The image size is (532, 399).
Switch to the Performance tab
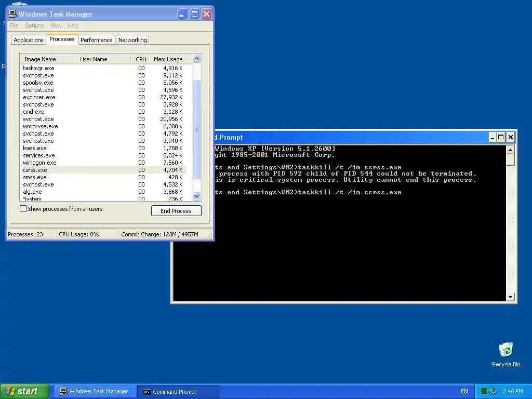[x=96, y=40]
